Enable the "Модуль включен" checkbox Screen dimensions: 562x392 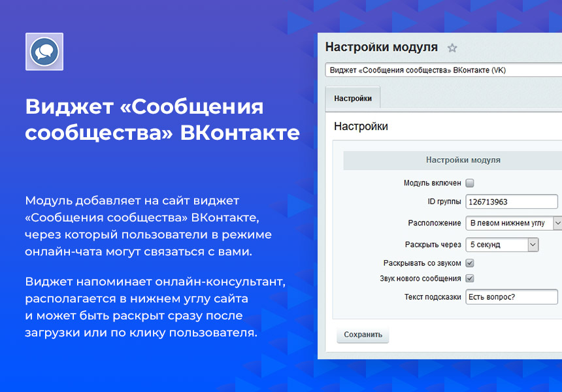(x=469, y=184)
